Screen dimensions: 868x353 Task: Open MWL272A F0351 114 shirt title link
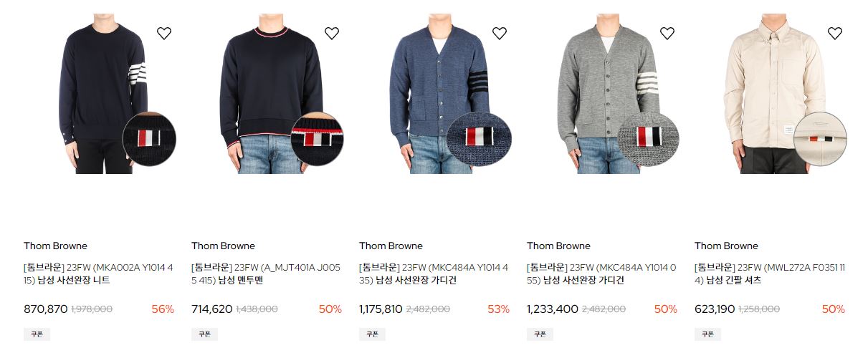click(770, 274)
